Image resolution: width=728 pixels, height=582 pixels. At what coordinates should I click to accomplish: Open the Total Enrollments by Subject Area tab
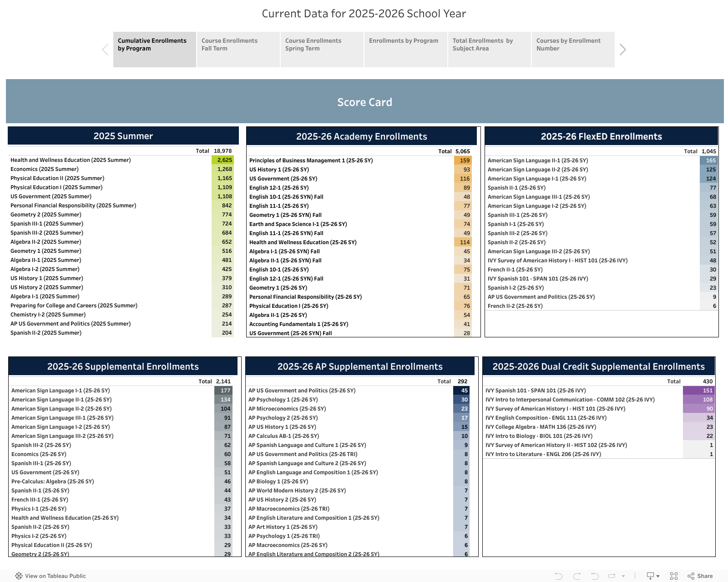click(x=489, y=49)
